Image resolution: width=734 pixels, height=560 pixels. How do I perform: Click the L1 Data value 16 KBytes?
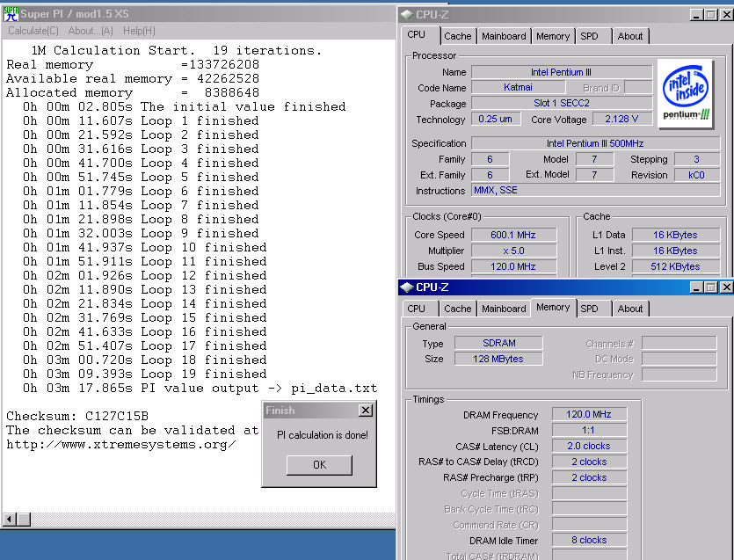pos(675,235)
